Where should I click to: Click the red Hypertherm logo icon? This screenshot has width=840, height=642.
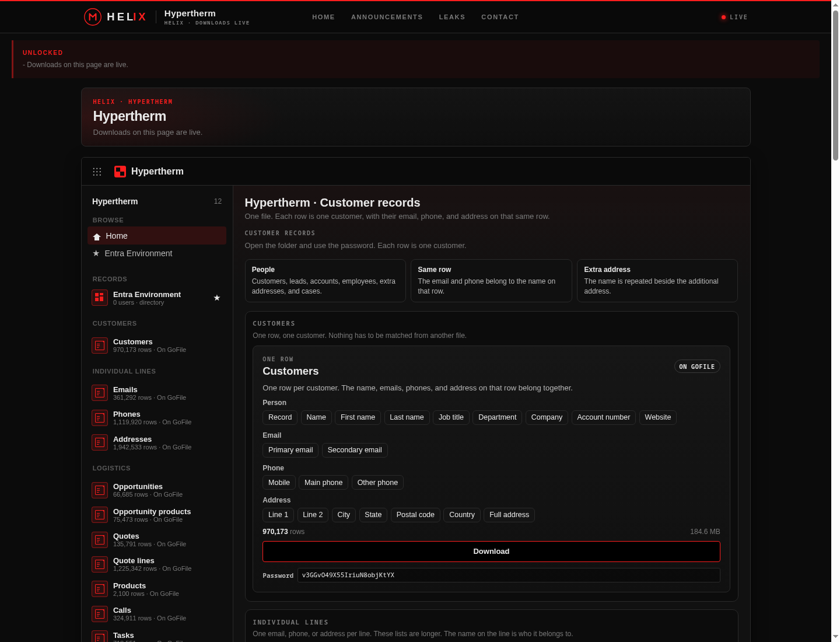coord(120,172)
